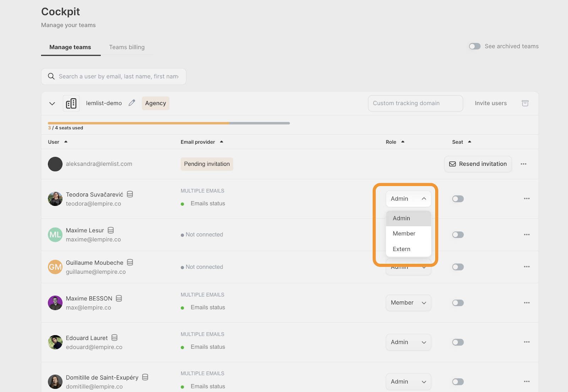This screenshot has height=392, width=568.
Task: Click the Custom tracking domain field
Action: click(x=415, y=103)
